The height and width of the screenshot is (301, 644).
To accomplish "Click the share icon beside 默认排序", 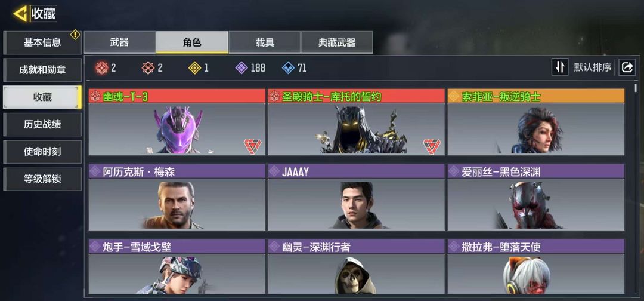I will point(627,67).
